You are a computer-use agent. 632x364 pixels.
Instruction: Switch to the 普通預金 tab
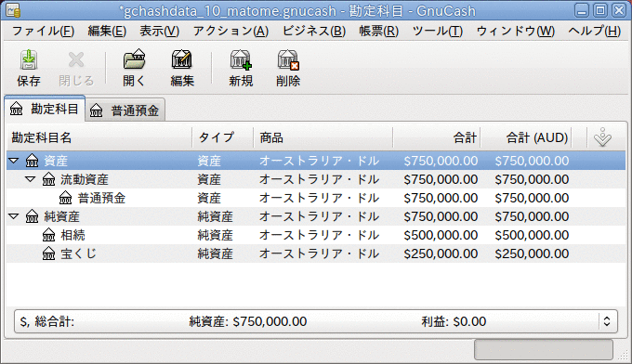125,110
